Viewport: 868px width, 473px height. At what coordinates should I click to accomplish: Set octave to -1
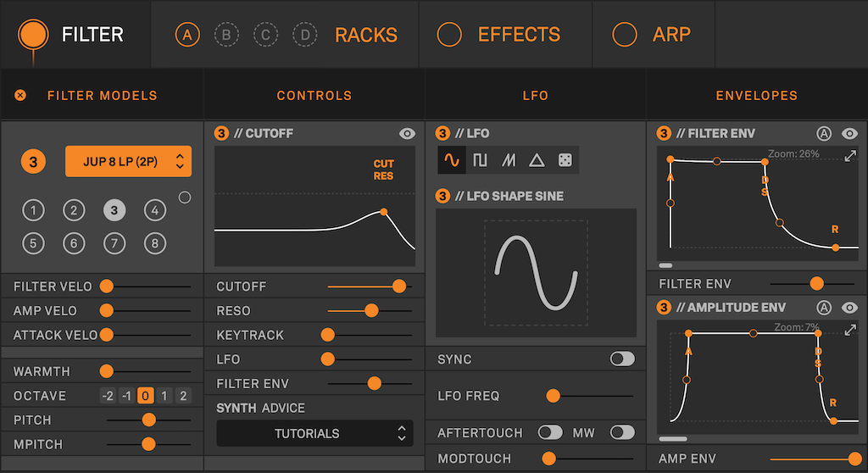click(x=127, y=396)
